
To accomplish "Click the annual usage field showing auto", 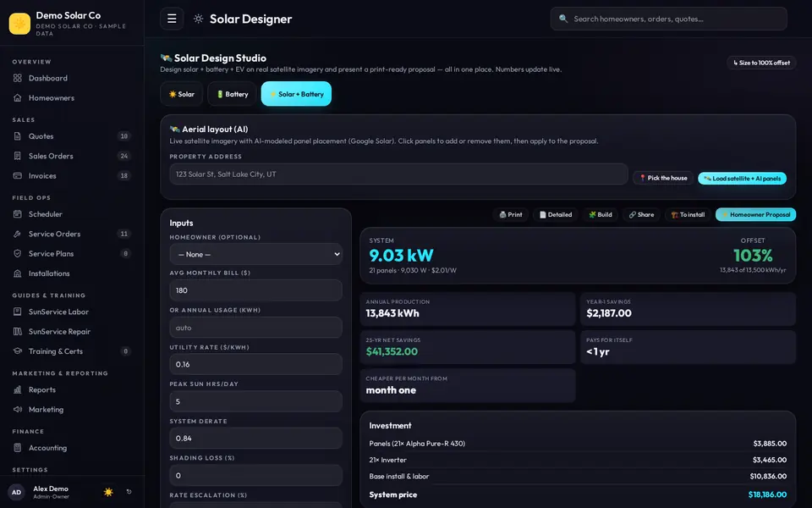I will click(x=255, y=328).
